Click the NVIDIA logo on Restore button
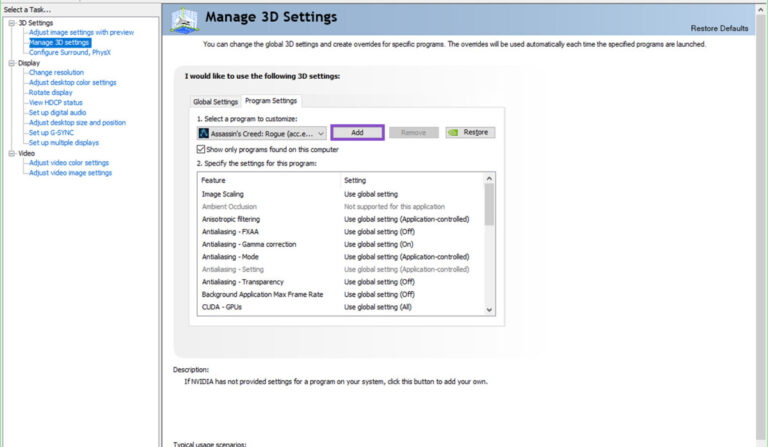 [x=453, y=133]
